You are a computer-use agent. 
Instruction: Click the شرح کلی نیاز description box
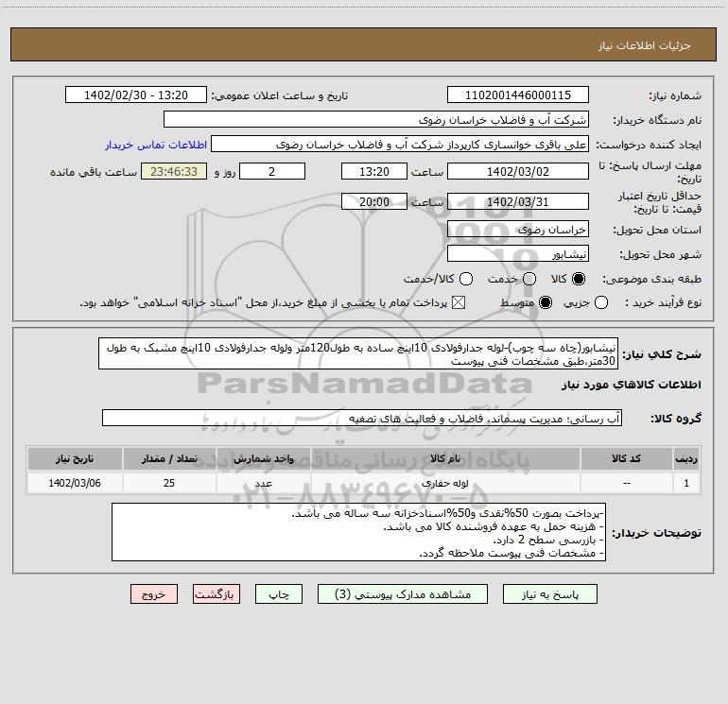(358, 354)
